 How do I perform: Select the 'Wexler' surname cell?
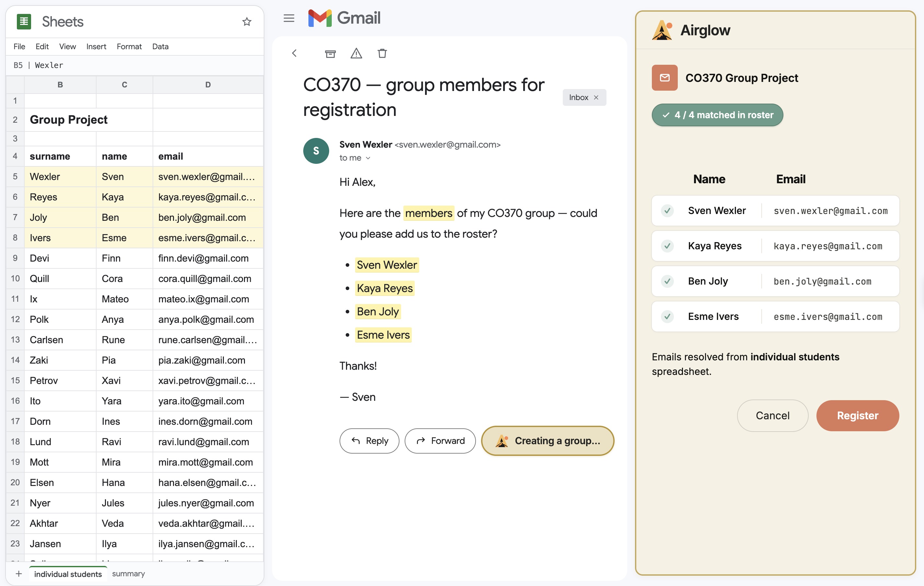60,176
